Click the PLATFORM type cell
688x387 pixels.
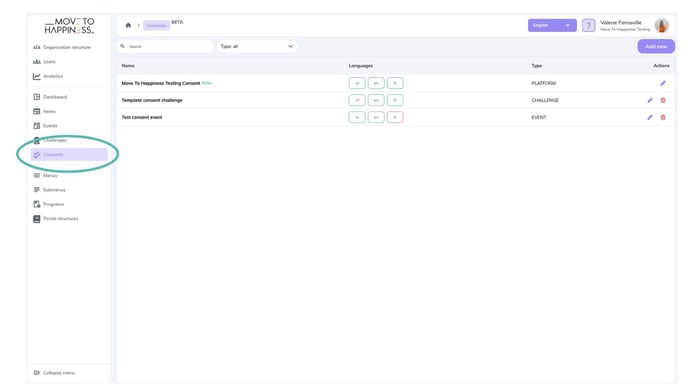click(x=544, y=83)
